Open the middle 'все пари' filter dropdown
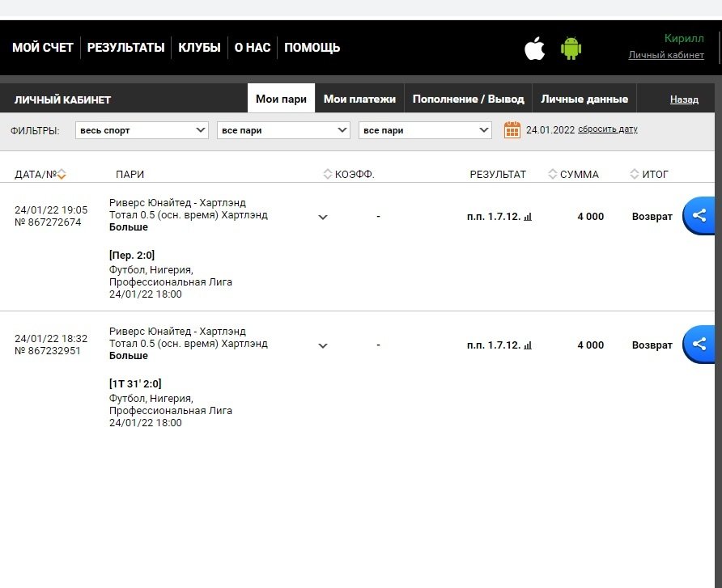Image resolution: width=722 pixels, height=588 pixels. [x=283, y=130]
